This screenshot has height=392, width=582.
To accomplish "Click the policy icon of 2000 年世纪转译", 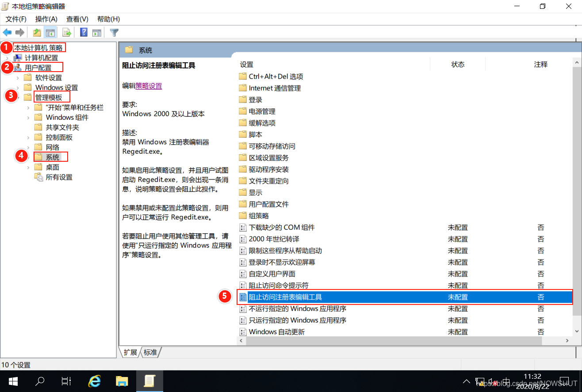I will click(x=242, y=239).
